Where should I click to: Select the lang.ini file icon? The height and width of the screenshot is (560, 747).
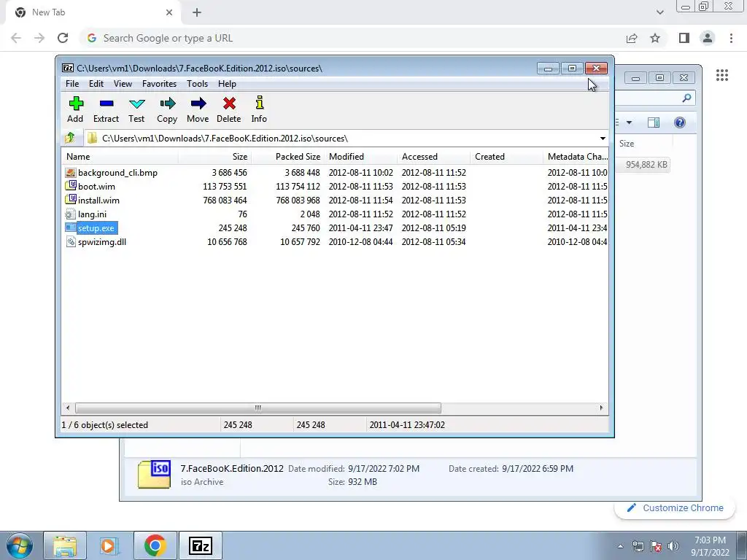click(71, 214)
